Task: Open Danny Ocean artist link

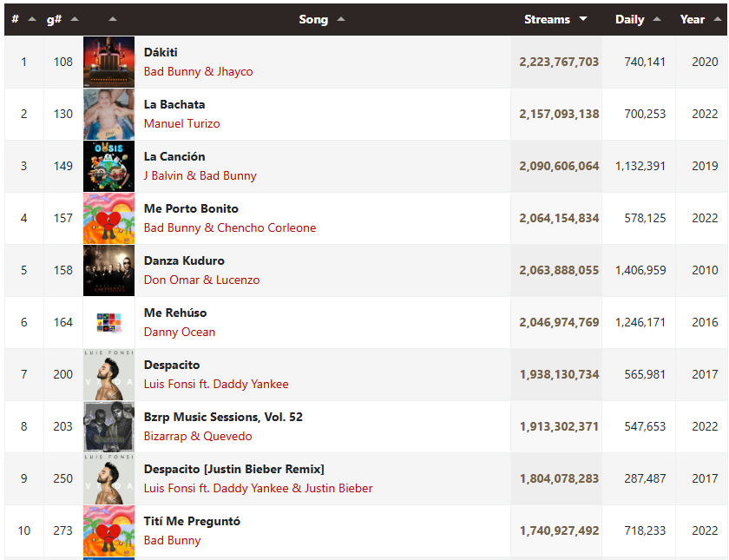Action: [x=180, y=332]
